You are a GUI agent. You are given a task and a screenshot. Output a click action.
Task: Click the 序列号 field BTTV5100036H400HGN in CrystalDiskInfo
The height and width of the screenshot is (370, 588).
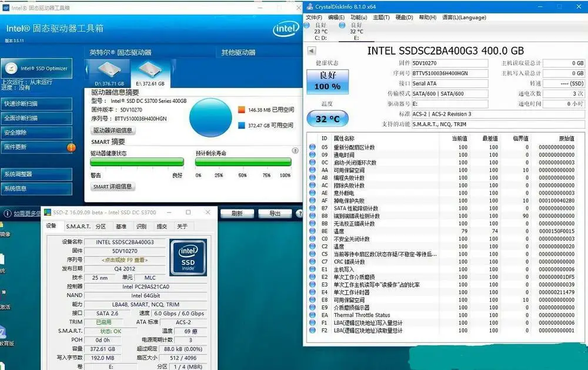coord(450,73)
